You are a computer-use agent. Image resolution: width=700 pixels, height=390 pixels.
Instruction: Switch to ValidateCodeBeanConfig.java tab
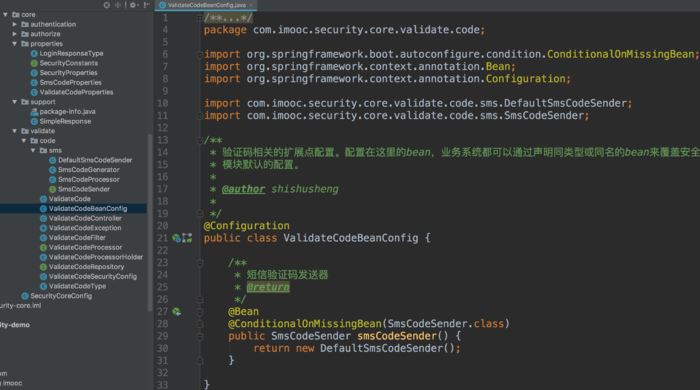207,5
